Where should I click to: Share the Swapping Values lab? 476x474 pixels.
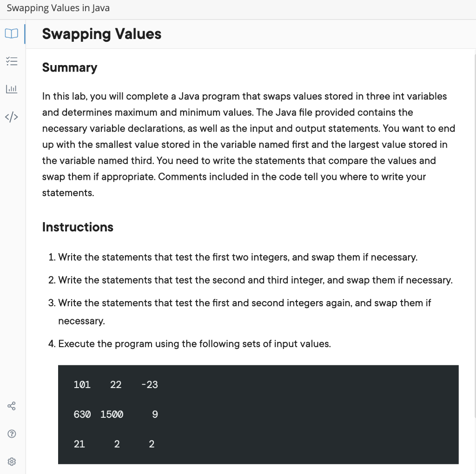pos(11,406)
